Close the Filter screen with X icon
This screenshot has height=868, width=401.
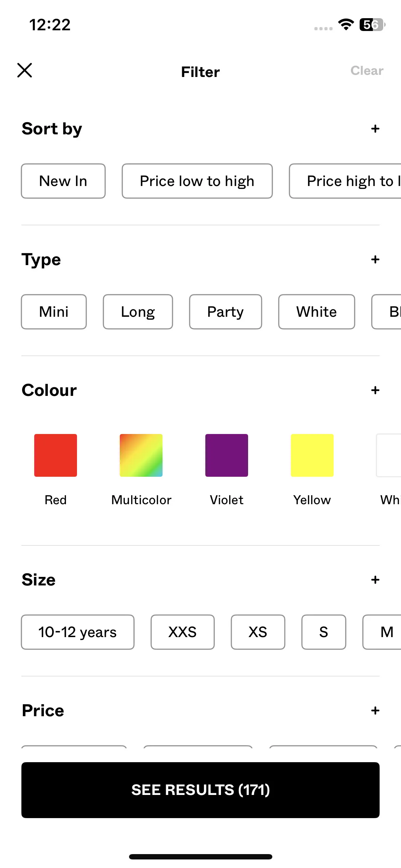(25, 70)
